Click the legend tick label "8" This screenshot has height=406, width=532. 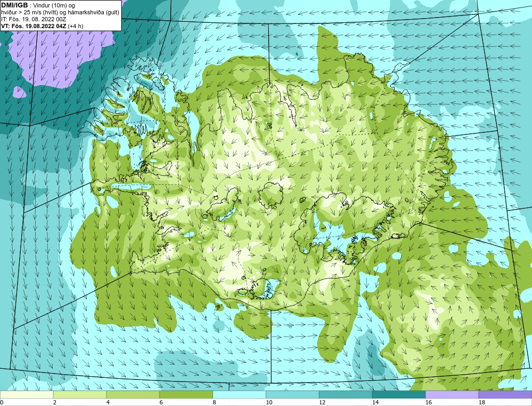[214, 402]
